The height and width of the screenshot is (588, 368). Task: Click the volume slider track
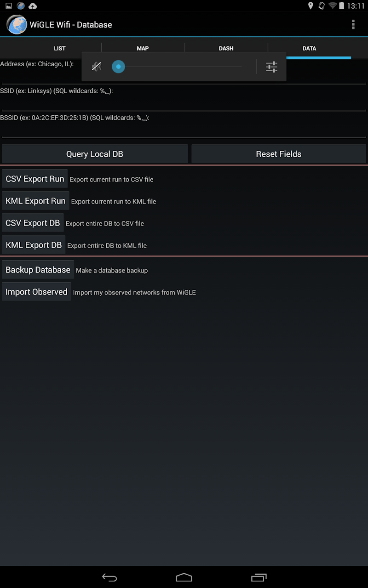pos(184,67)
